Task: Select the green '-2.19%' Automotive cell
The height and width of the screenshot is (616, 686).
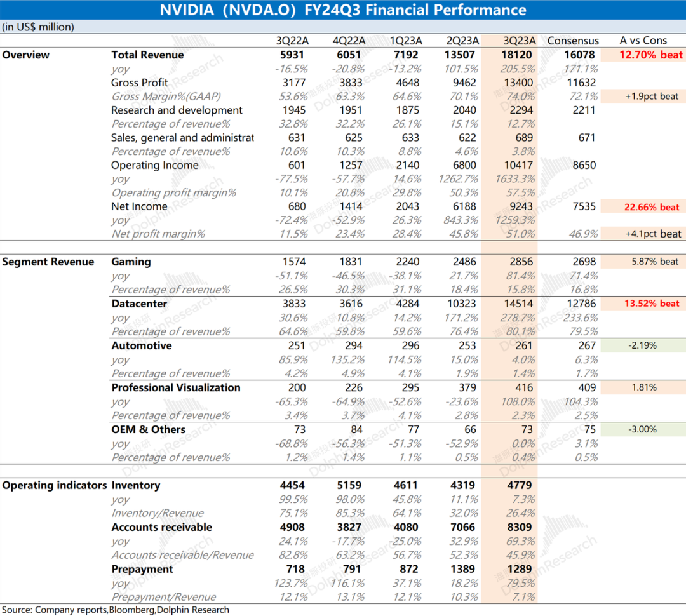Action: pos(643,346)
